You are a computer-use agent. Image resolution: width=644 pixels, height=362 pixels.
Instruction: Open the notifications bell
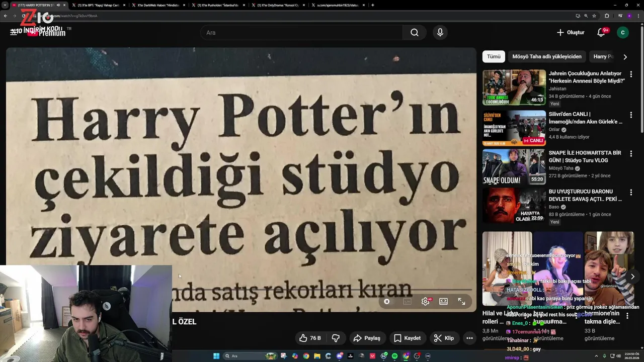point(601,33)
